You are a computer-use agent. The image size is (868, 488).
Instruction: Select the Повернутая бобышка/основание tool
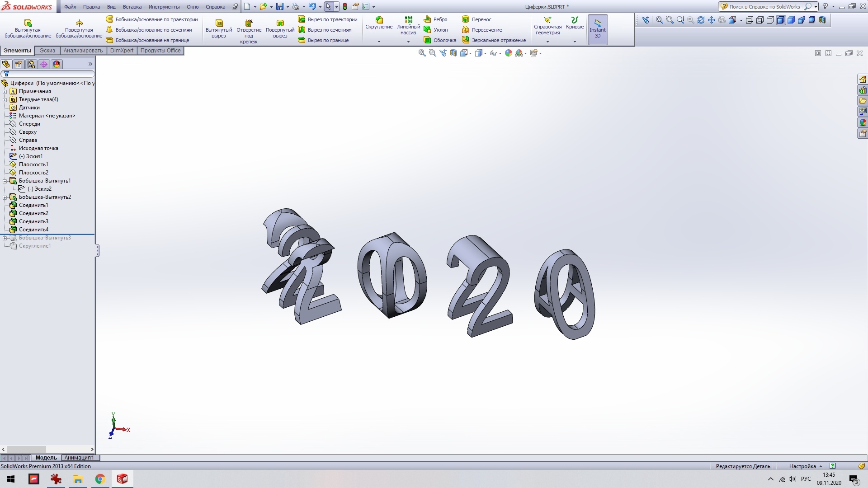79,29
